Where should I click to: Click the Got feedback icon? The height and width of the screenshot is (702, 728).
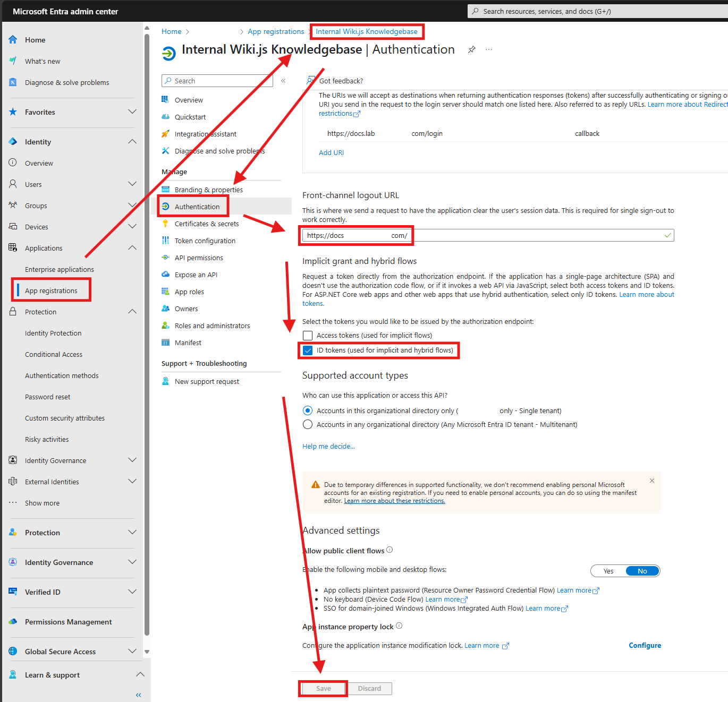[x=311, y=81]
